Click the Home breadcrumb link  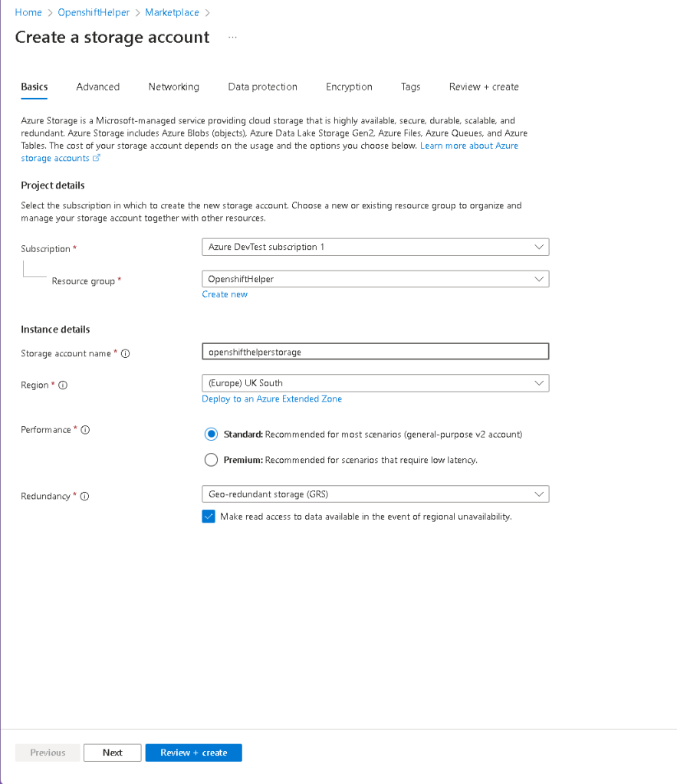coord(28,12)
